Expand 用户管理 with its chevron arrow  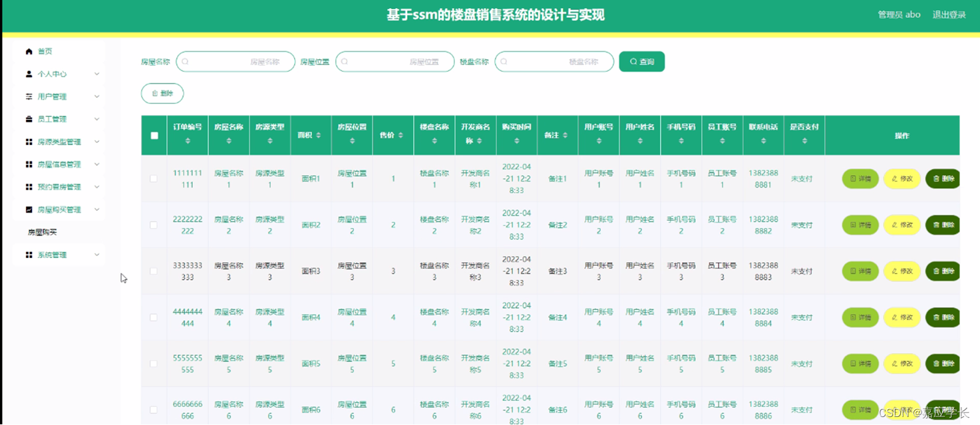point(96,96)
